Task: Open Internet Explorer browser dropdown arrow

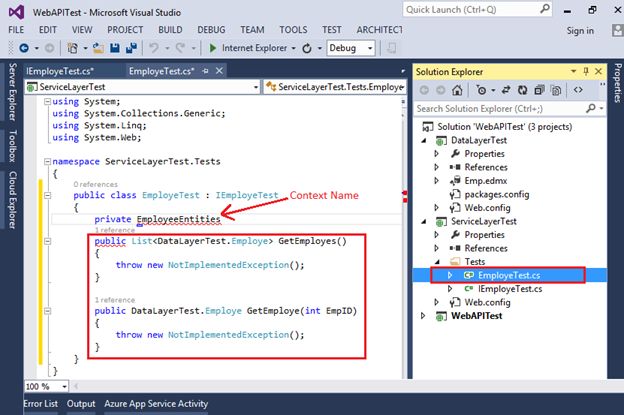Action: coord(294,49)
